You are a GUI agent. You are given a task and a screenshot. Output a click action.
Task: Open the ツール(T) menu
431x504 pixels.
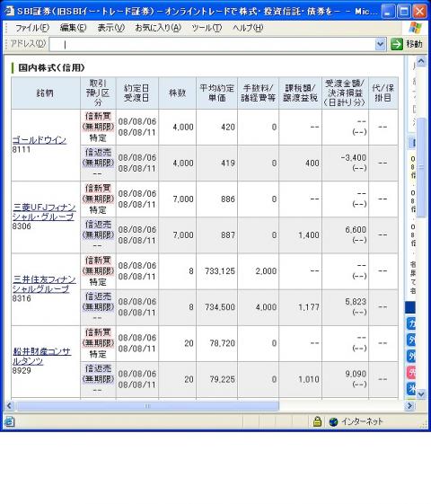coord(207,28)
